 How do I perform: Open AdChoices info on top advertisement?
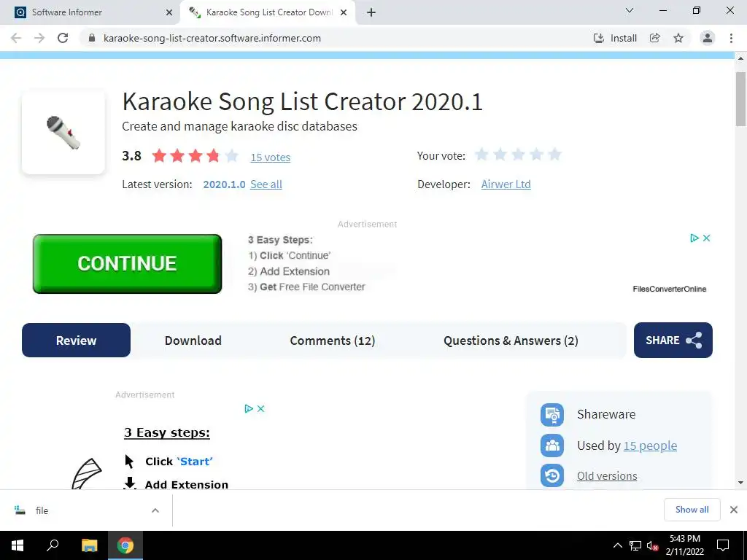point(694,238)
